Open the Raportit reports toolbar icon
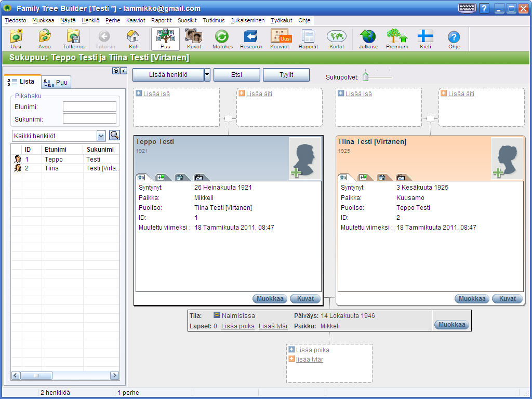The width and height of the screenshot is (532, 399). pos(308,39)
